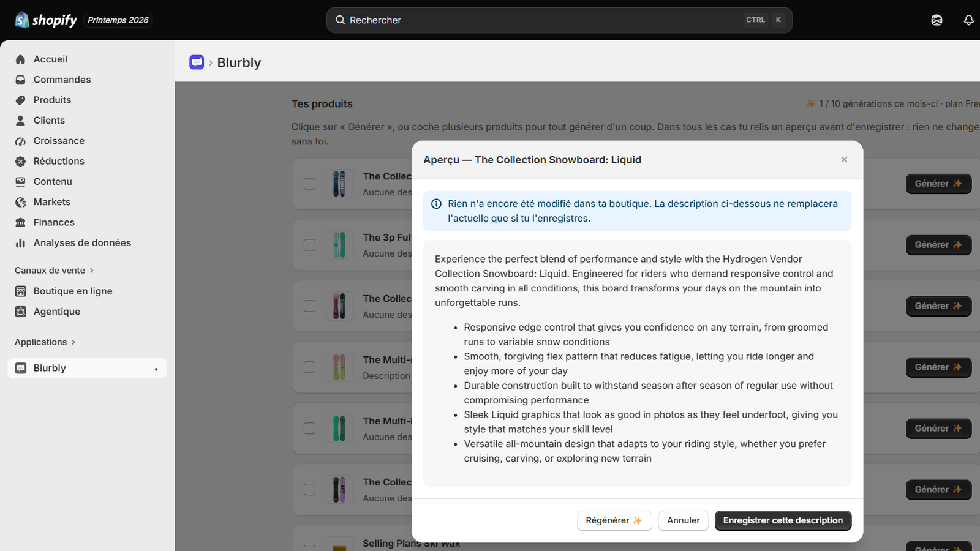Viewport: 980px width, 551px height.
Task: Expand the Canaux de vente section
Action: coord(54,271)
